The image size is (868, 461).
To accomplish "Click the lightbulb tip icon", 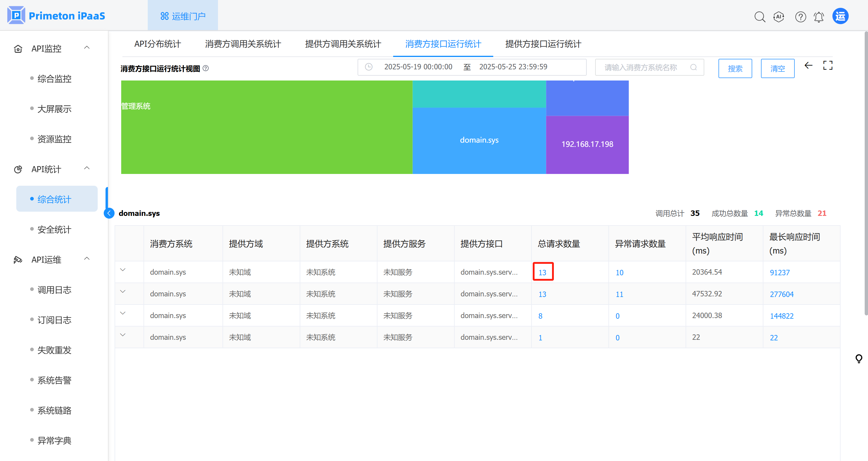I will coord(859,358).
